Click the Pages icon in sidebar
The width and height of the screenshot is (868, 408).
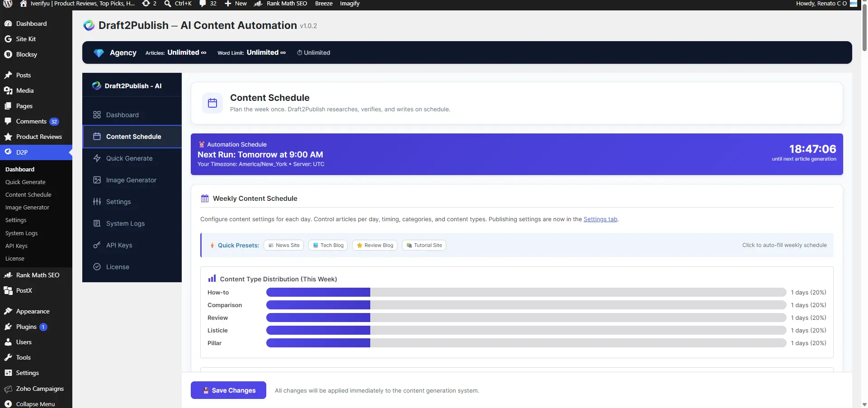tap(8, 106)
